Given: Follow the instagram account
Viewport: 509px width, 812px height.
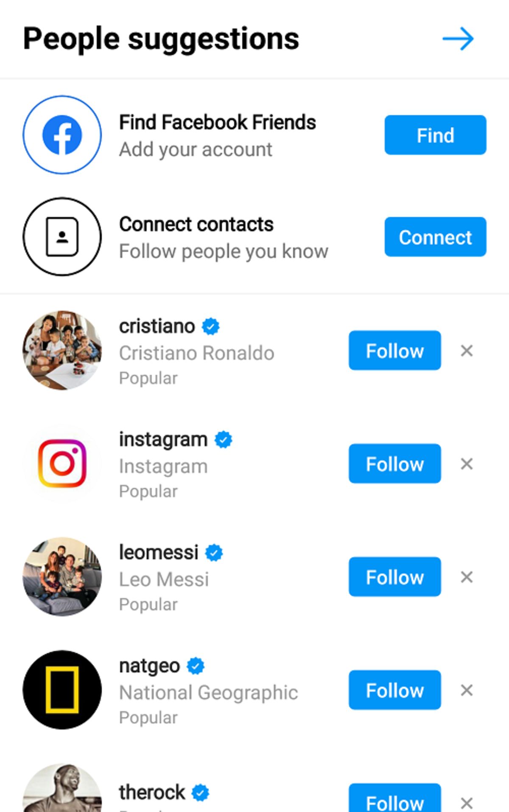Looking at the screenshot, I should (x=395, y=464).
